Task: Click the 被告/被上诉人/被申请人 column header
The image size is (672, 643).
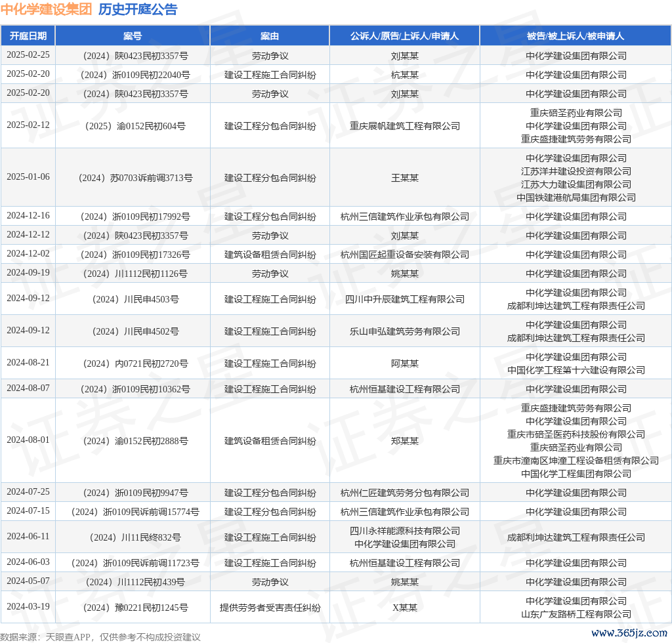Action: [x=576, y=36]
